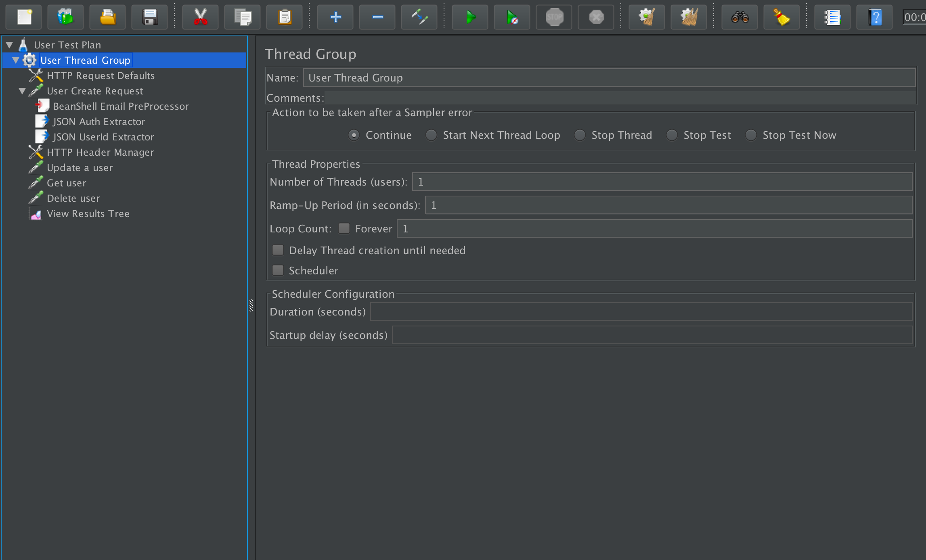Click the Cut scissors icon
Viewport: 926px width, 560px height.
click(x=200, y=17)
